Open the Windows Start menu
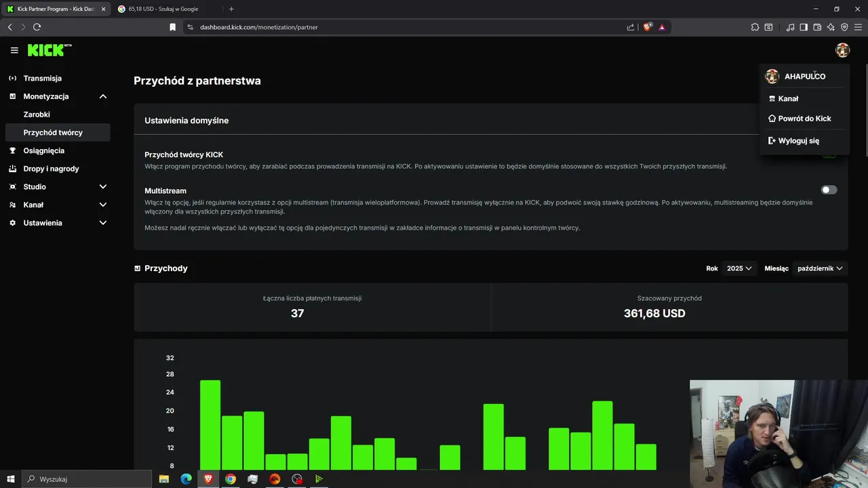 (10, 479)
